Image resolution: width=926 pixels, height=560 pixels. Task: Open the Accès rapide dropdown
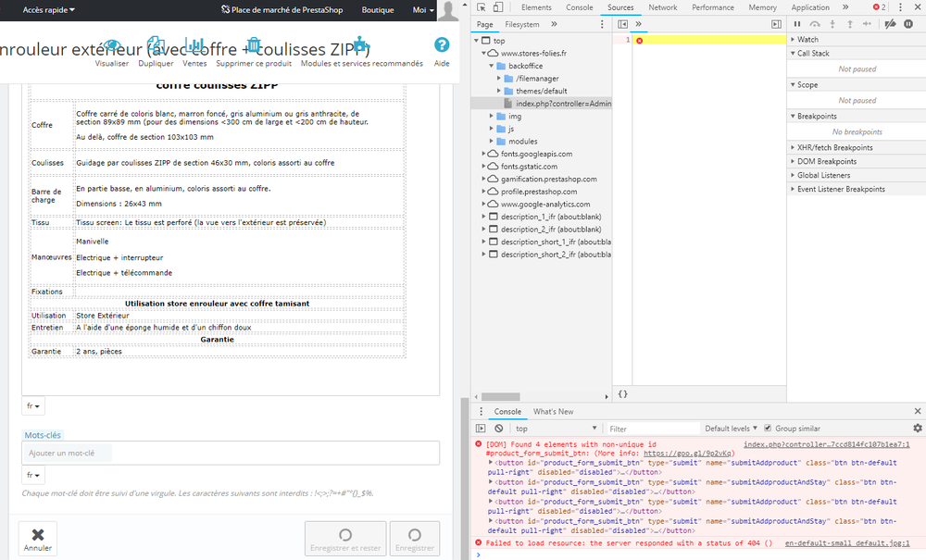tap(48, 10)
